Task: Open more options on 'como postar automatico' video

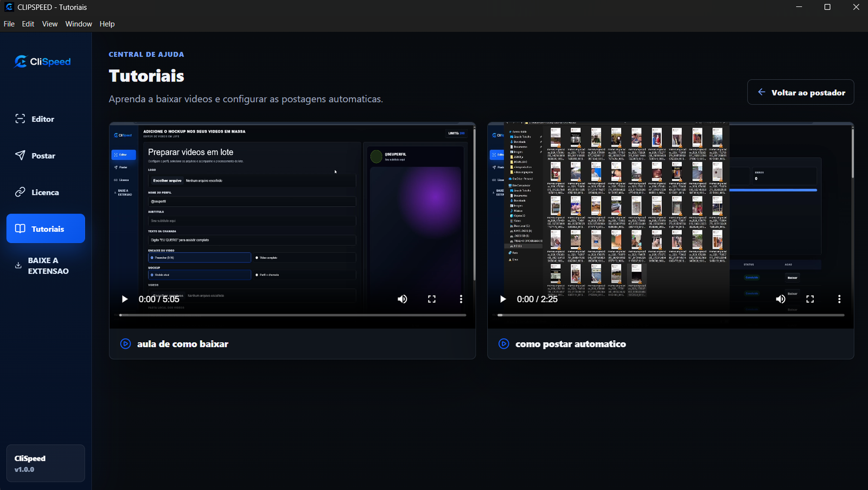Action: tap(839, 299)
